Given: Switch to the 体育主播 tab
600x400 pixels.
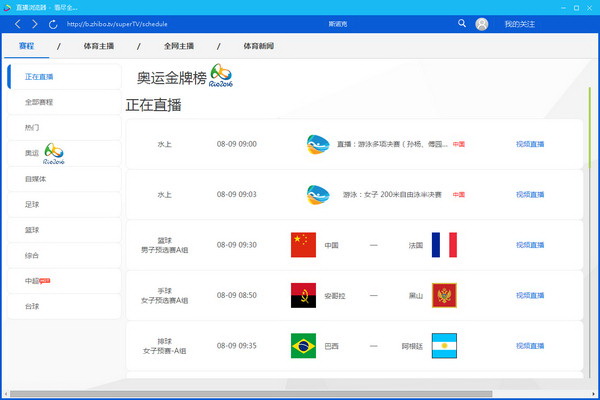Looking at the screenshot, I should 99,46.
